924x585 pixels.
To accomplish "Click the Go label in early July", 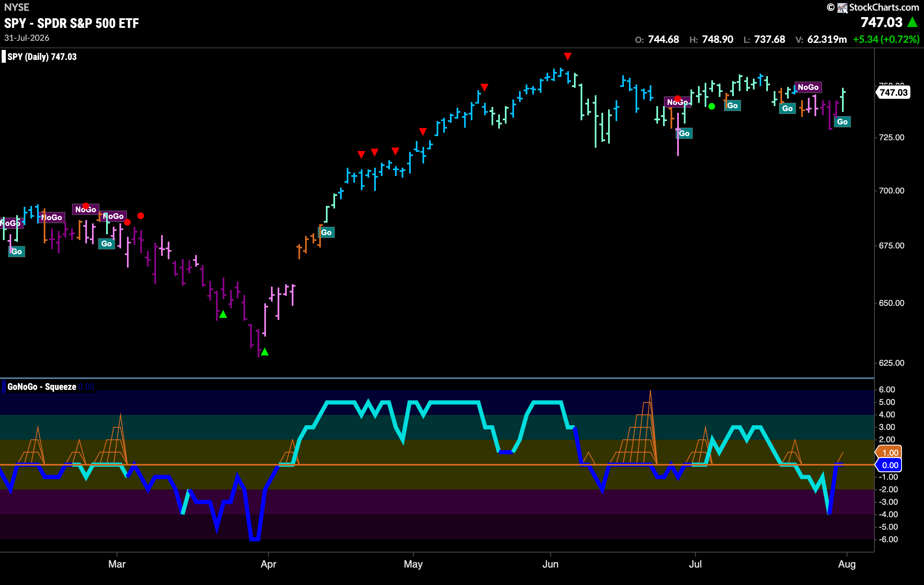I will point(733,105).
